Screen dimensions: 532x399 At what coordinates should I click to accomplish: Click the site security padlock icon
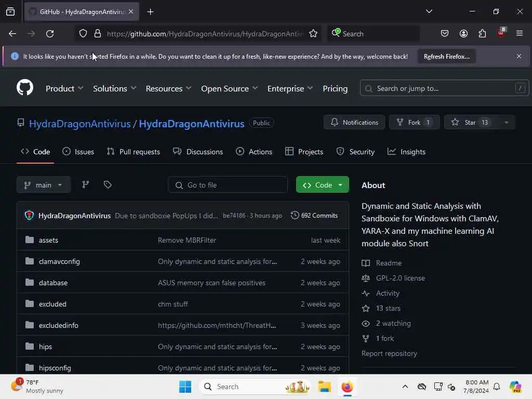(x=98, y=34)
